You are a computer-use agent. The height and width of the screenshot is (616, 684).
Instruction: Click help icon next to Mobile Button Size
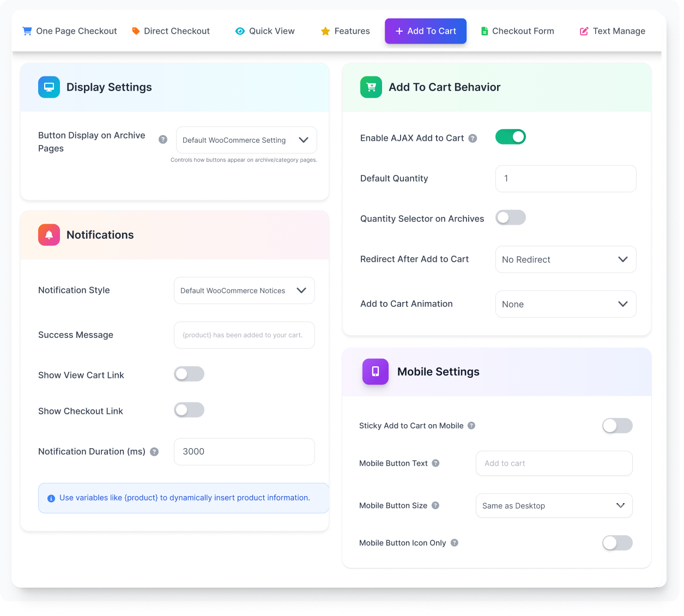click(435, 506)
